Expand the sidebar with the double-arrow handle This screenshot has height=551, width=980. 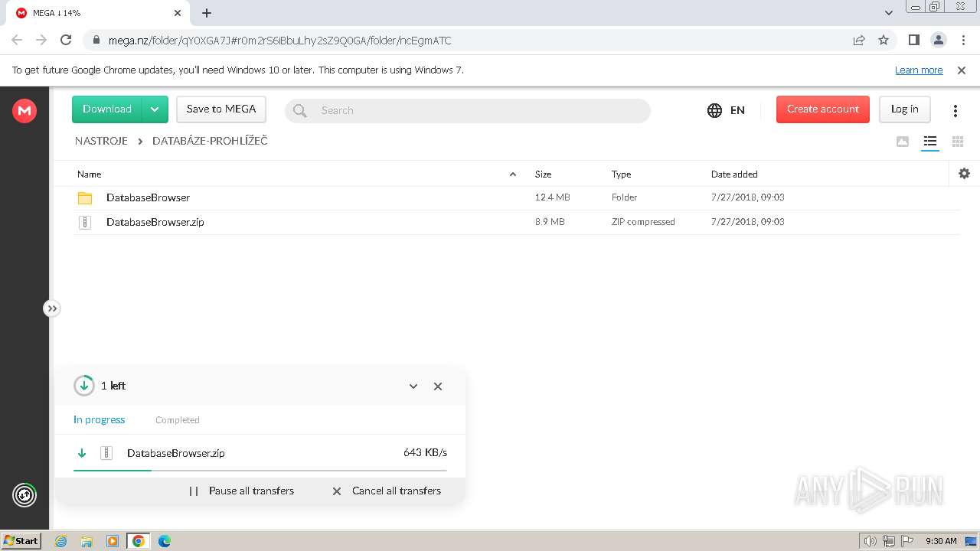click(51, 308)
